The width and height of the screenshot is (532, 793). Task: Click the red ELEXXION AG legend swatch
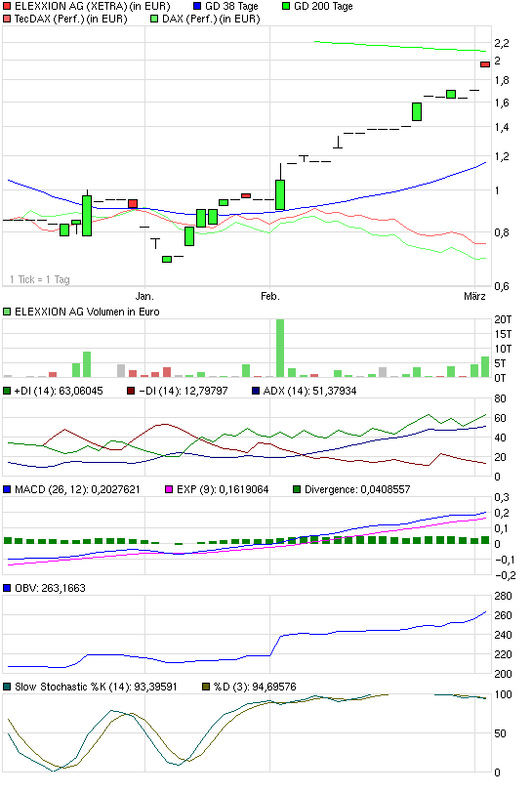tap(7, 7)
